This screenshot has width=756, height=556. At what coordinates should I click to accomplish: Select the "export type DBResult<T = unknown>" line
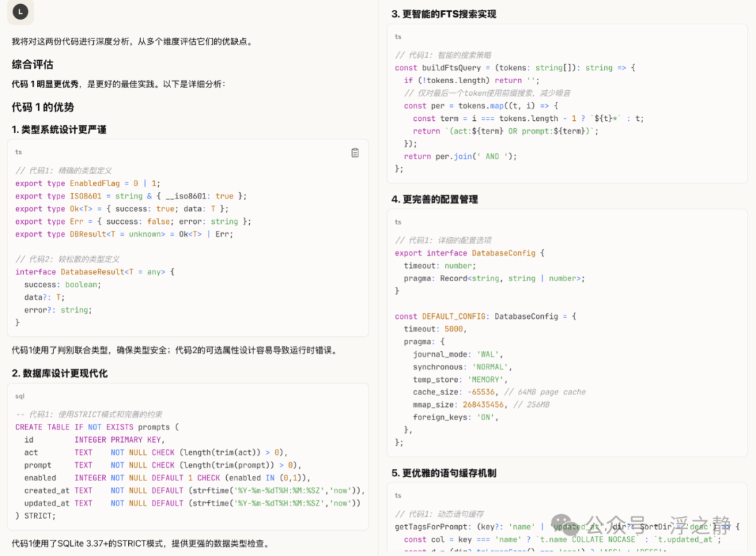click(x=124, y=234)
